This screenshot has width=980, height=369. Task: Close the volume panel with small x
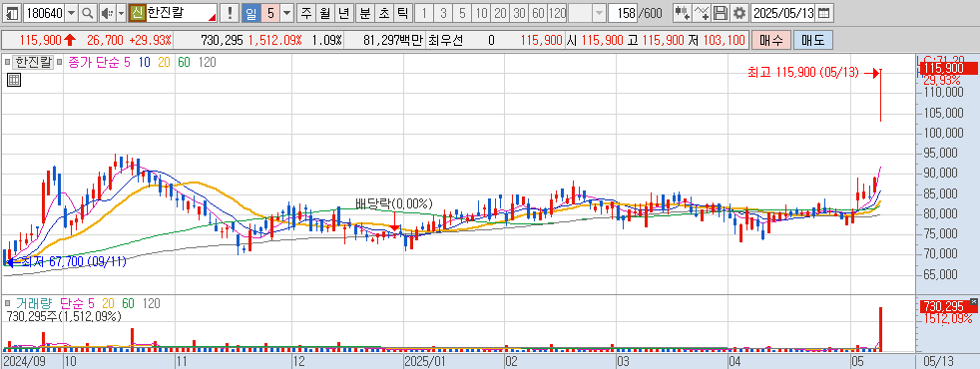pos(974,302)
